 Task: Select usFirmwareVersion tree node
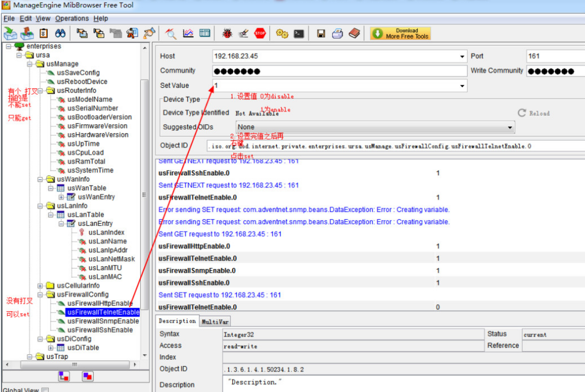point(97,126)
